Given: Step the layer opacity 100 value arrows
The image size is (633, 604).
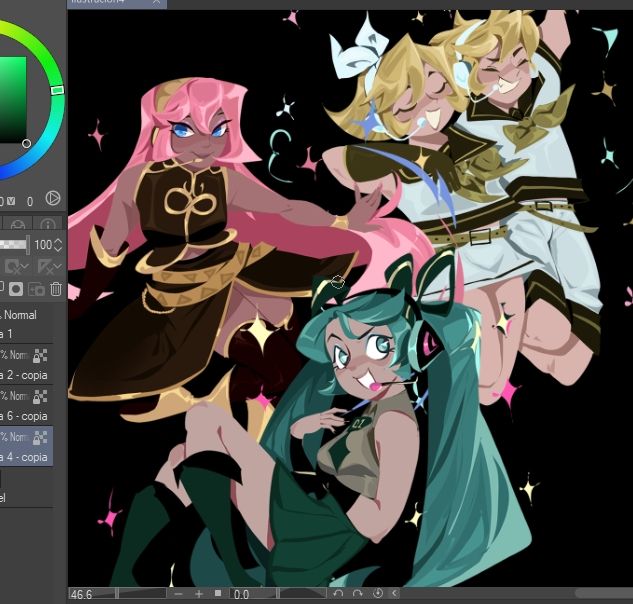Looking at the screenshot, I should coord(58,244).
